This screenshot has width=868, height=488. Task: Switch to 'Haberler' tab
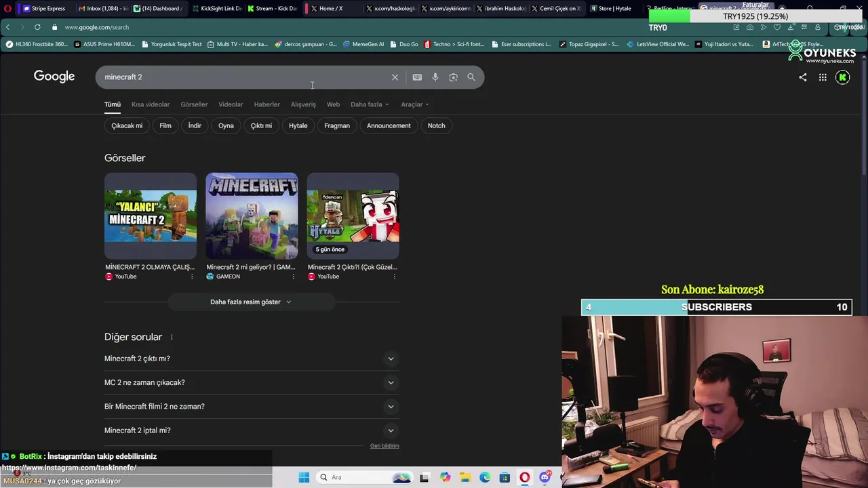[267, 104]
